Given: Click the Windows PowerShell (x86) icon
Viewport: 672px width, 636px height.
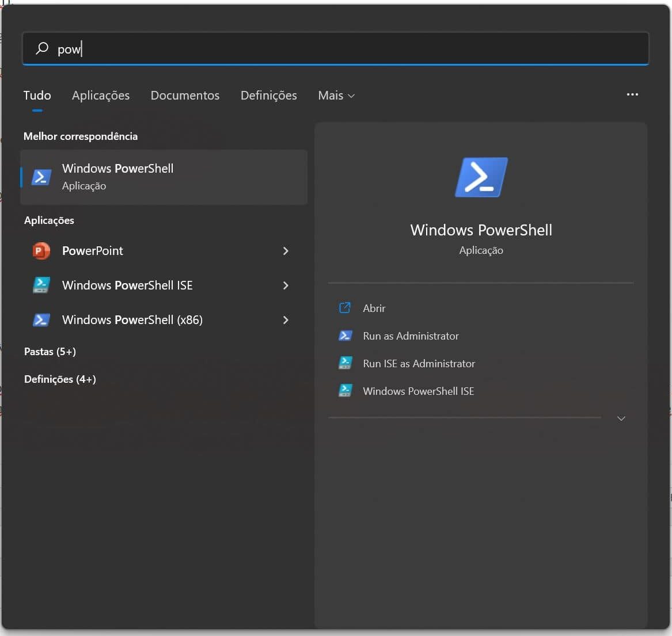Looking at the screenshot, I should click(x=41, y=320).
